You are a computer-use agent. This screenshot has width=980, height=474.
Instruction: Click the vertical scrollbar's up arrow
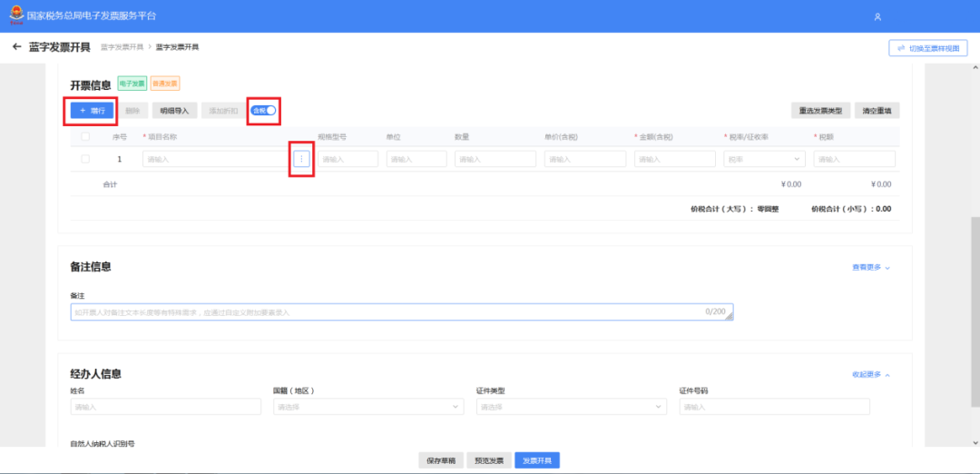(975, 67)
